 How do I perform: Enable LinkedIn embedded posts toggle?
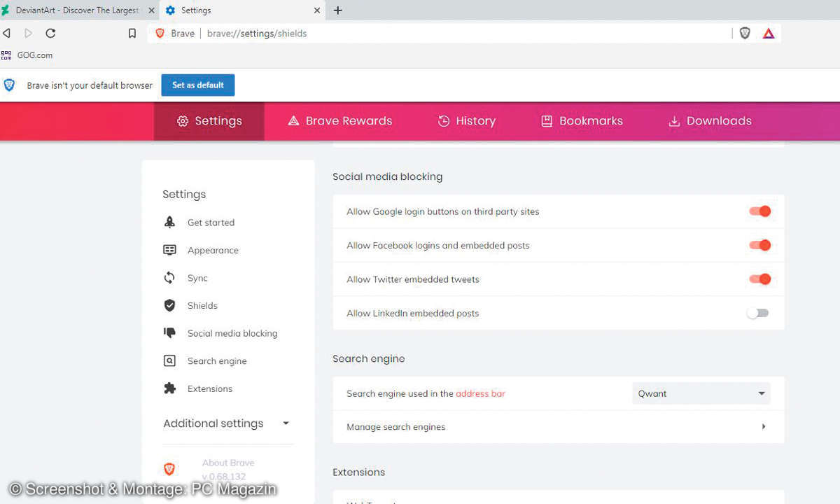757,313
